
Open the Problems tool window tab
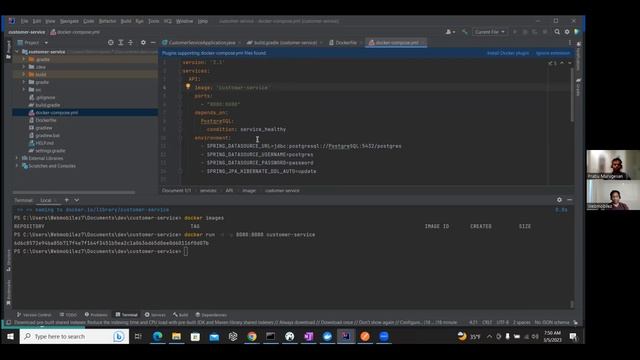click(x=96, y=315)
